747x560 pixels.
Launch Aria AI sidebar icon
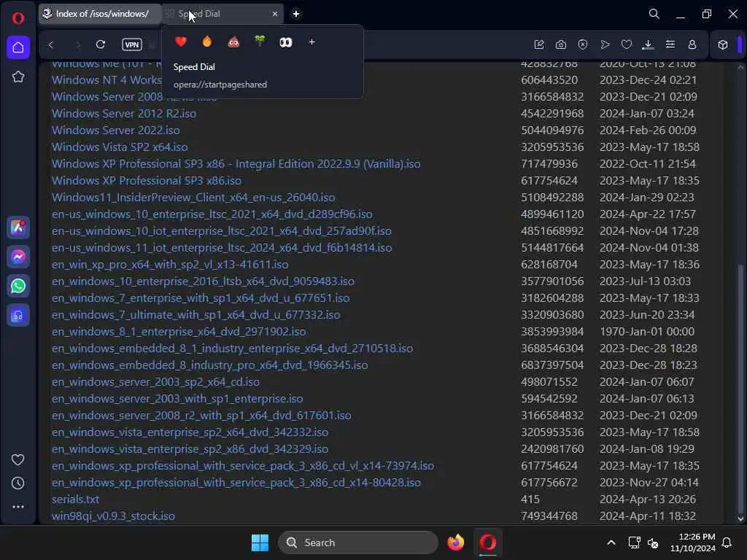click(x=18, y=227)
